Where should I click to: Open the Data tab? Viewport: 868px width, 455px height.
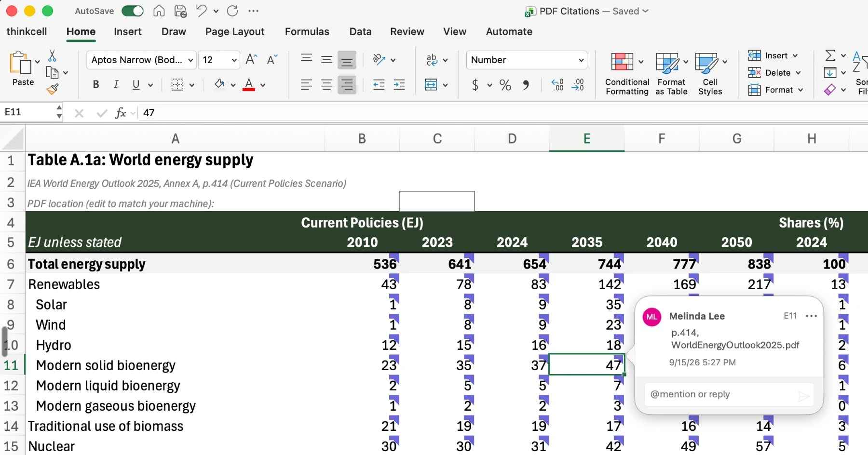point(361,32)
